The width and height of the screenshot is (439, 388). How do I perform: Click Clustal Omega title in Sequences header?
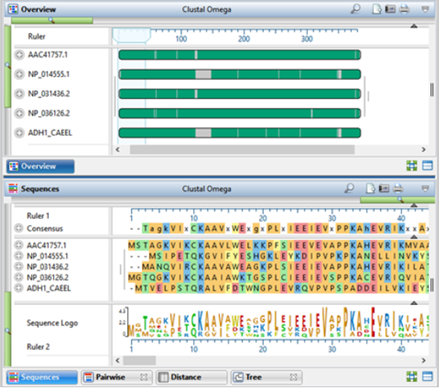pos(207,189)
